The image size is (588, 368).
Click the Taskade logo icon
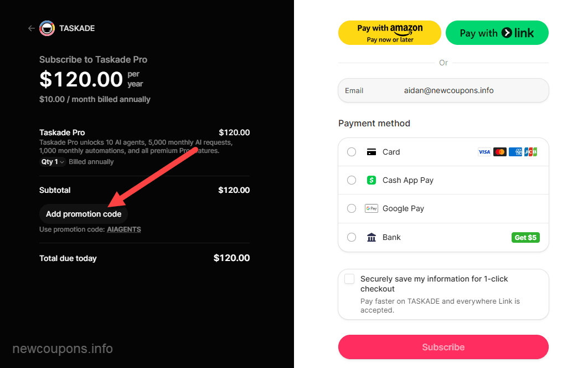pos(47,28)
